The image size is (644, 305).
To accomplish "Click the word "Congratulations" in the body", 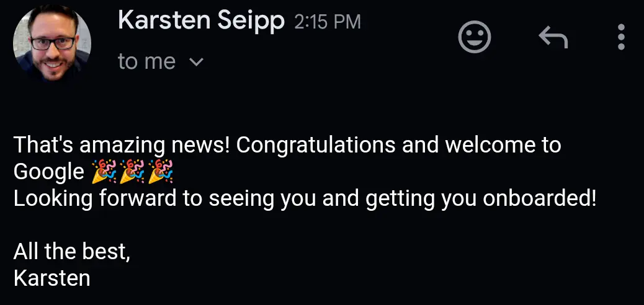I will click(x=316, y=145).
